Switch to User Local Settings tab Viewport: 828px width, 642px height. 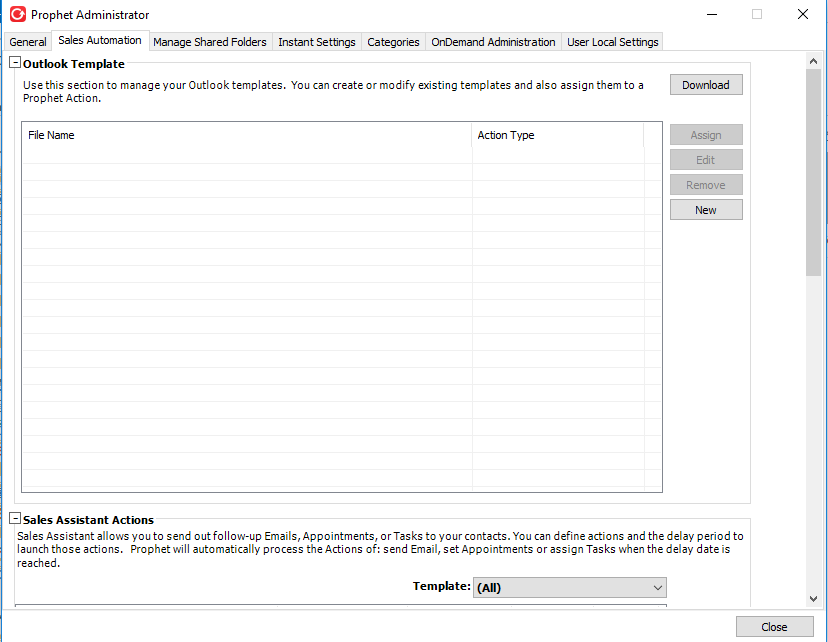point(613,42)
